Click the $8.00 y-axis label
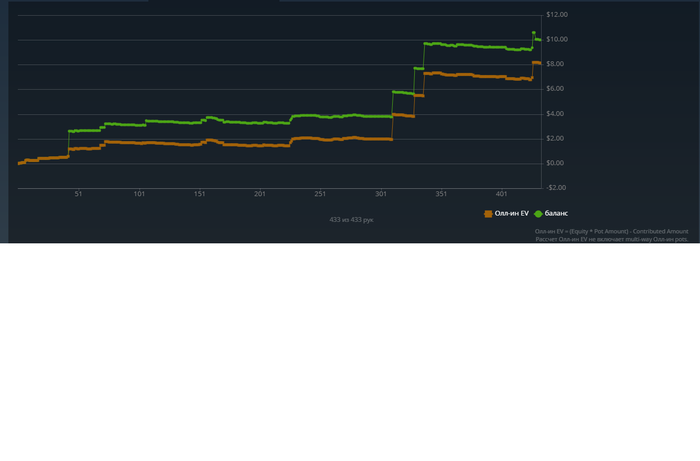Screen dimensions: 700x461 coord(555,64)
